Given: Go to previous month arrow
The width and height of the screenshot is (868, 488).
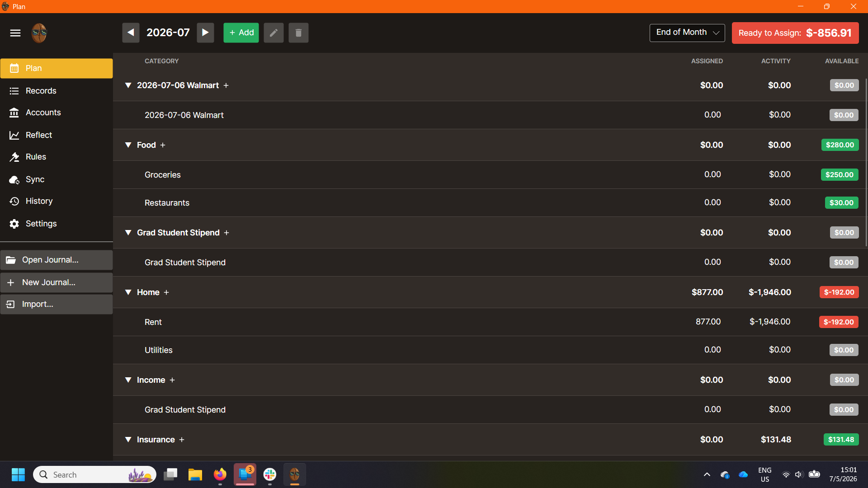Looking at the screenshot, I should 131,33.
